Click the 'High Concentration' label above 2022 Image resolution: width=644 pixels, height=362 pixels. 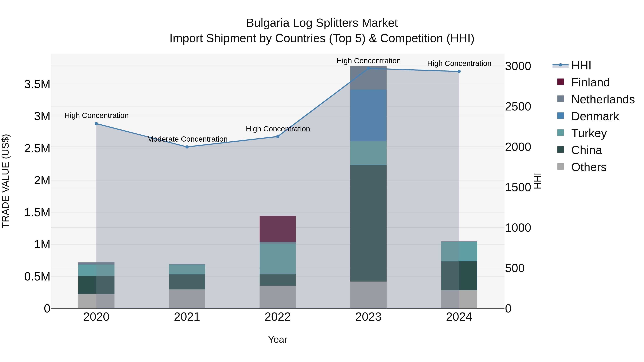[x=278, y=129]
